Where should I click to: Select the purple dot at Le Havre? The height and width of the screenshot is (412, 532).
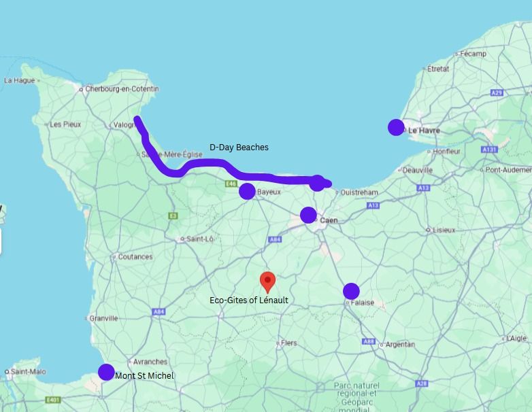tap(396, 127)
